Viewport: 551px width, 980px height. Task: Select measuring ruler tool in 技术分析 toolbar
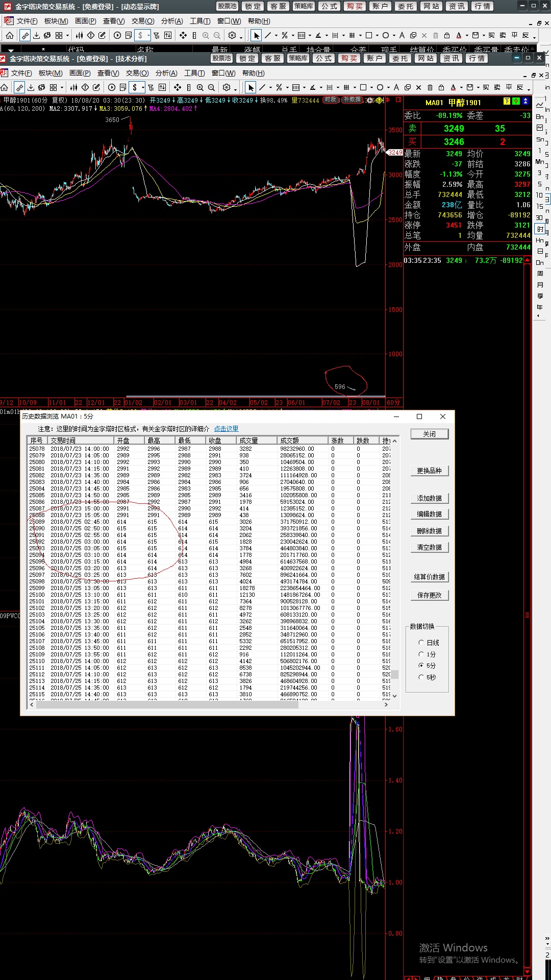(19, 87)
